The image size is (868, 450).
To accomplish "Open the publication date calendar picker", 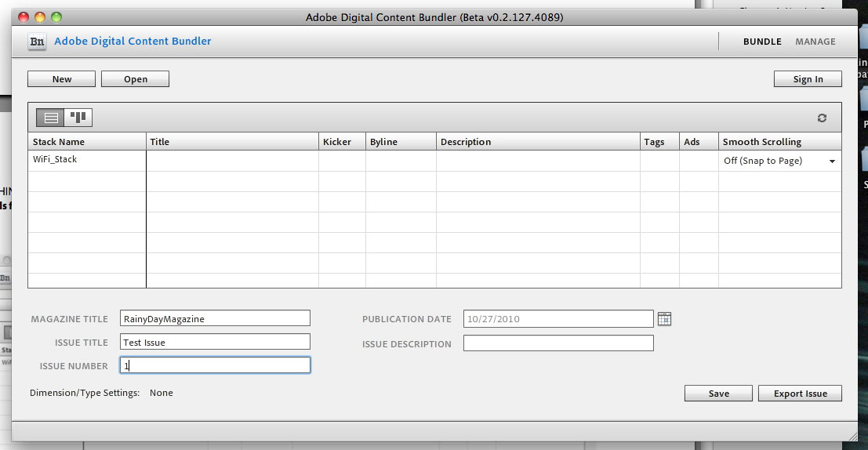I will pyautogui.click(x=664, y=319).
